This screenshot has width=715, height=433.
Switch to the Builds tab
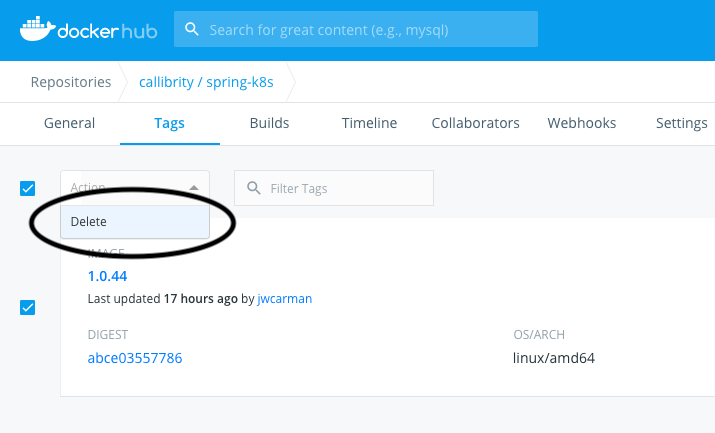click(x=269, y=123)
